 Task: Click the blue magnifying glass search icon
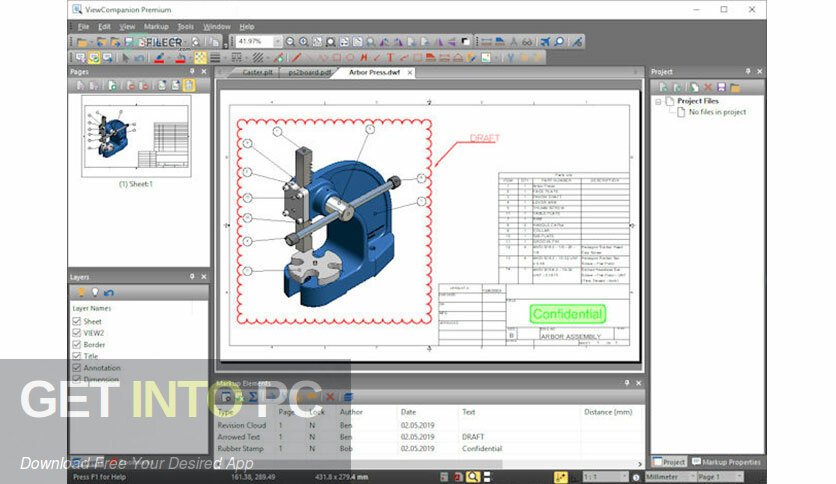559,42
